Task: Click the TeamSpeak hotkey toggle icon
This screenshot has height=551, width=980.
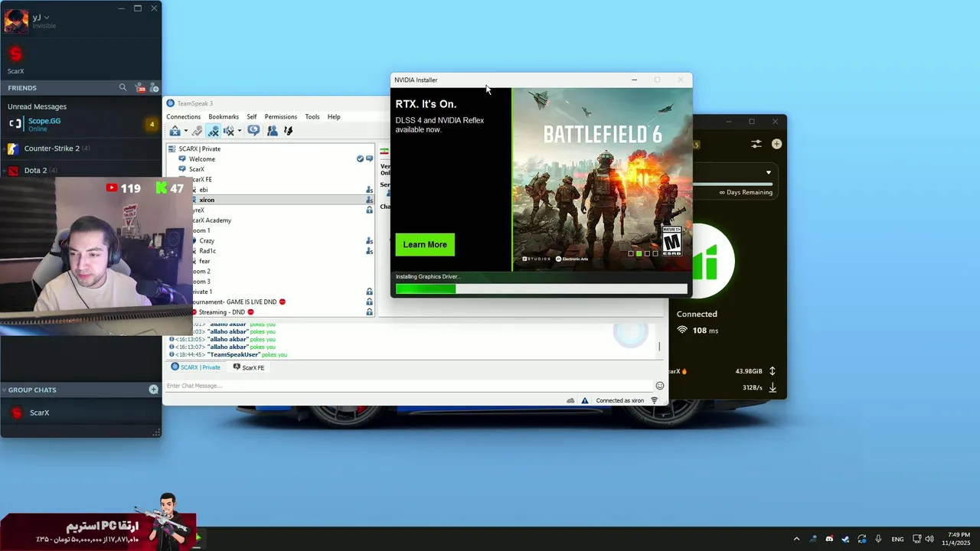Action: tap(288, 131)
